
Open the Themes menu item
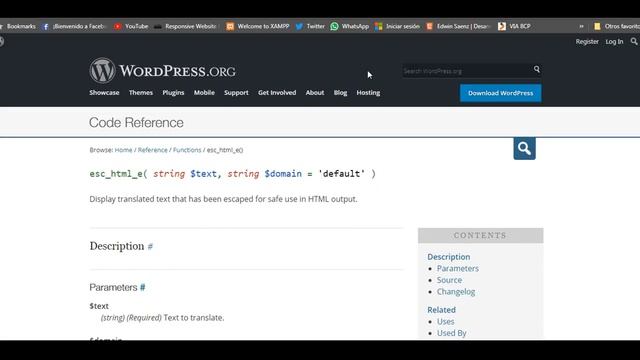[141, 93]
